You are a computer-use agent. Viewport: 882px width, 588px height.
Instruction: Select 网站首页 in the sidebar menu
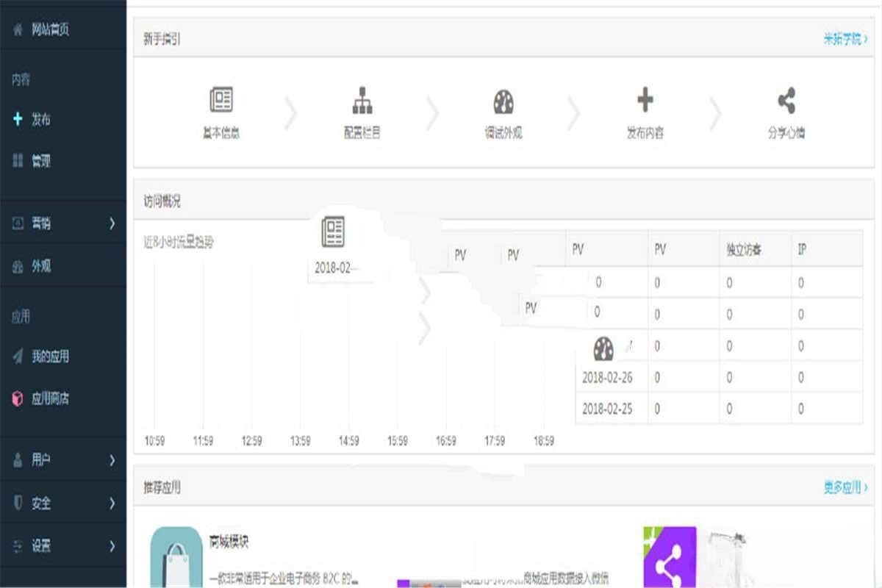[x=42, y=31]
